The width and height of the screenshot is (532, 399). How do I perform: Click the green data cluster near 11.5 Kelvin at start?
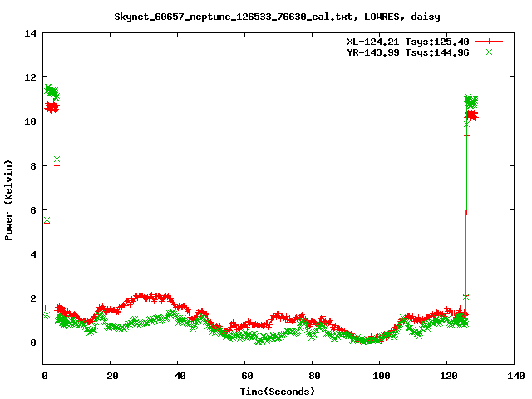52,91
